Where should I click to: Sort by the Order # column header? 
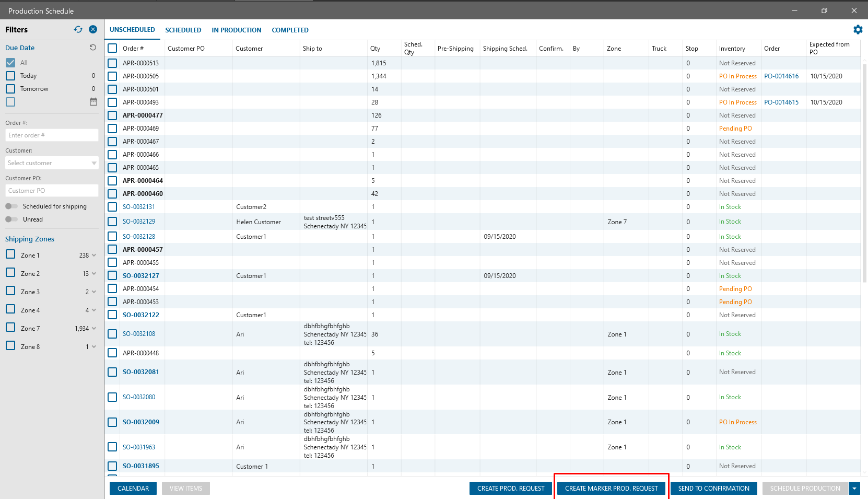pyautogui.click(x=133, y=49)
